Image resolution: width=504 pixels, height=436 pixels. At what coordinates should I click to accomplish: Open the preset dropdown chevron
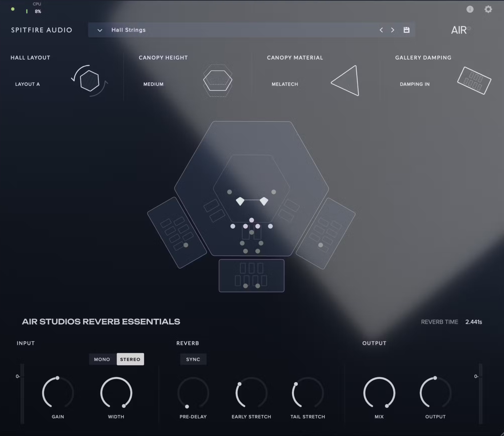tap(100, 30)
